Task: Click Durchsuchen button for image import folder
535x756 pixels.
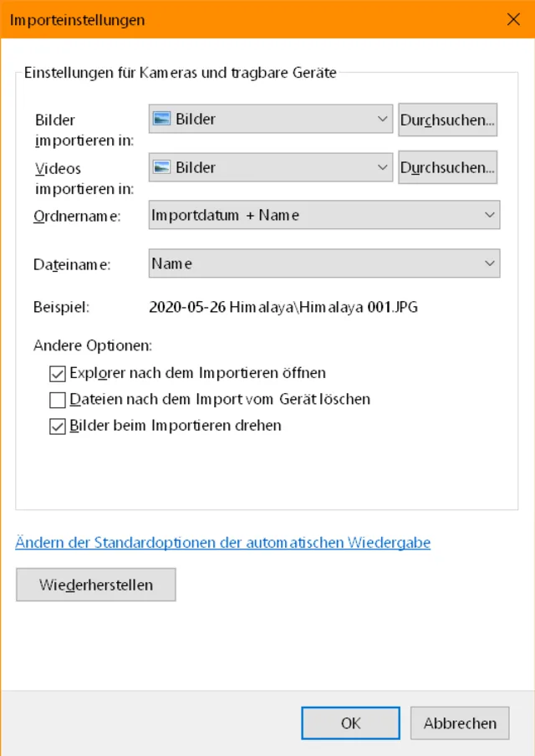Action: click(447, 120)
